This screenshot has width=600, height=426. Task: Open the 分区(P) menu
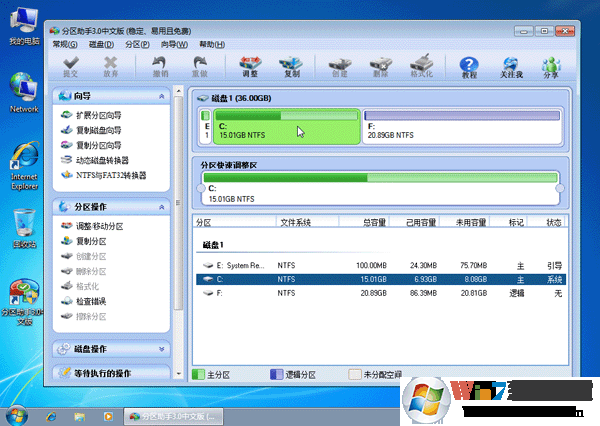137,44
